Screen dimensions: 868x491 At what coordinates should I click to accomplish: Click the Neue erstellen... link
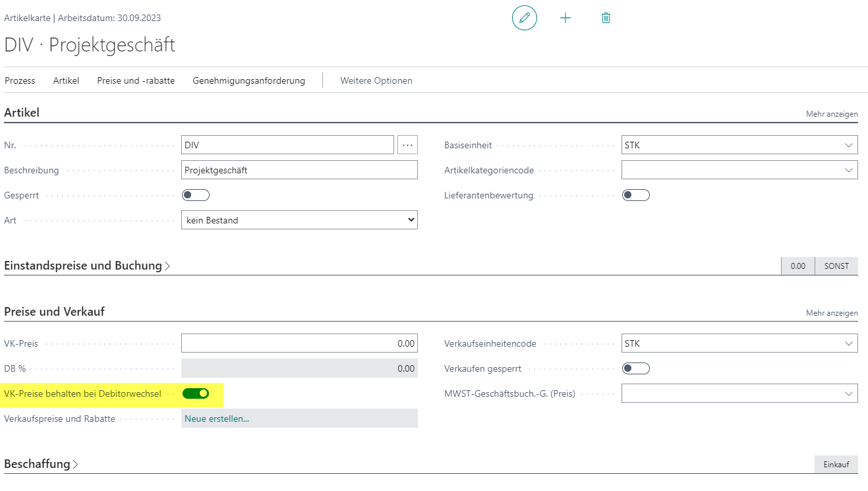pyautogui.click(x=217, y=419)
